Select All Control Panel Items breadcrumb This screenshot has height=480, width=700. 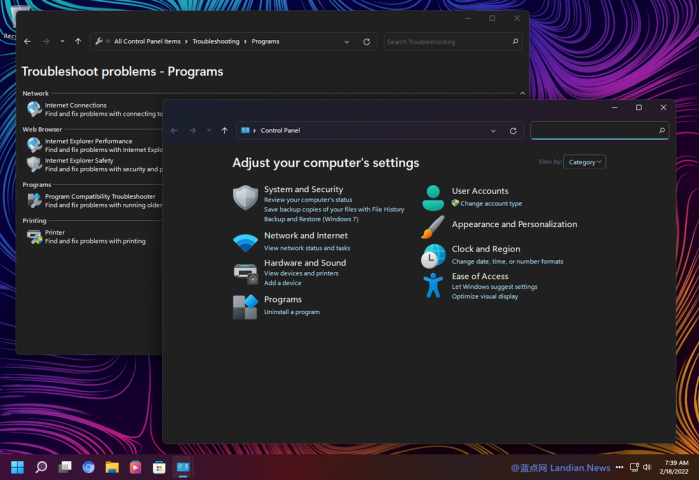pos(147,42)
